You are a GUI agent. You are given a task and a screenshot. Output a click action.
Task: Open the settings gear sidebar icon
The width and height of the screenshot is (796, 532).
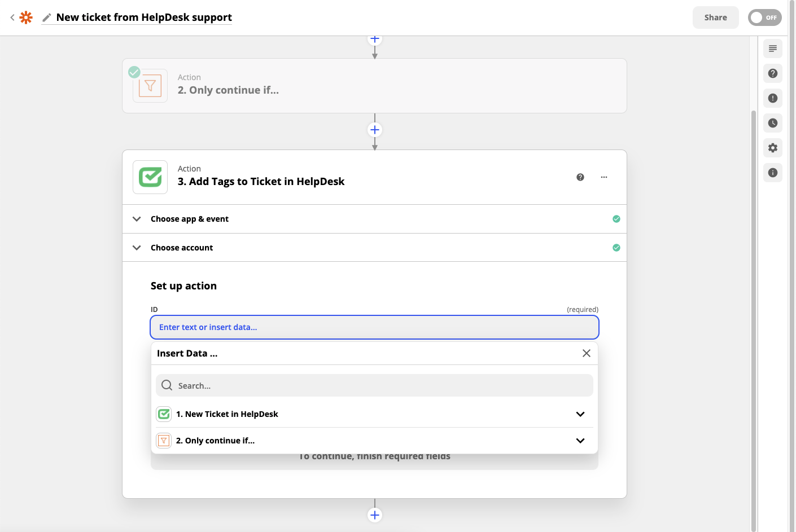point(773,148)
